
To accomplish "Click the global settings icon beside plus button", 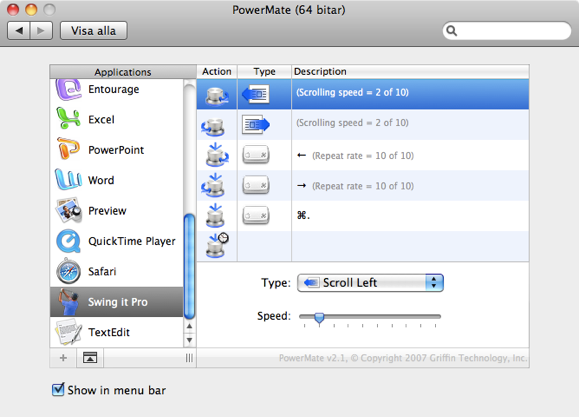I will point(90,358).
